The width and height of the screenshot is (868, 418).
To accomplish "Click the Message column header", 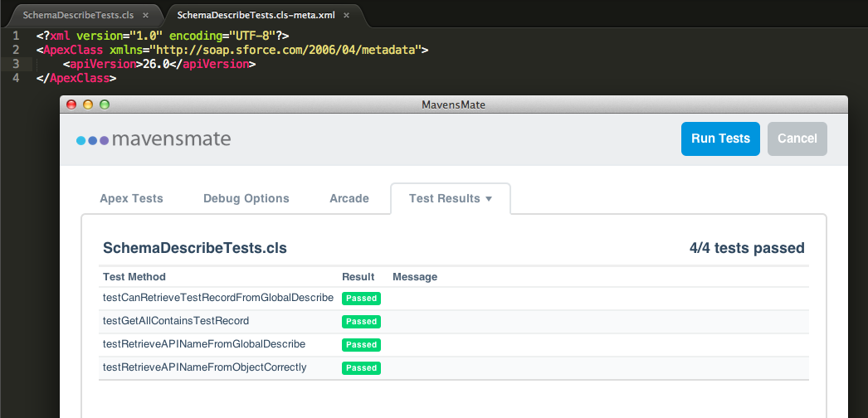I will 415,277.
